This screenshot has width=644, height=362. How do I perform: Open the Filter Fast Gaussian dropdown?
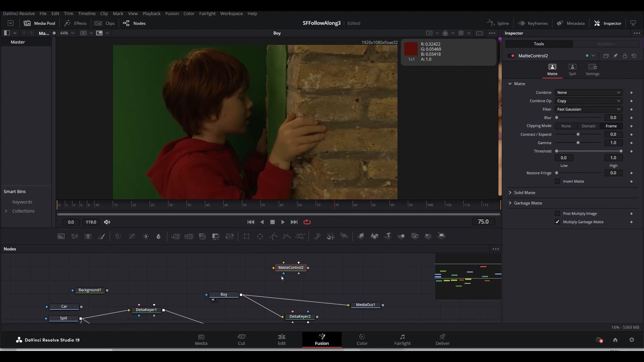point(588,109)
